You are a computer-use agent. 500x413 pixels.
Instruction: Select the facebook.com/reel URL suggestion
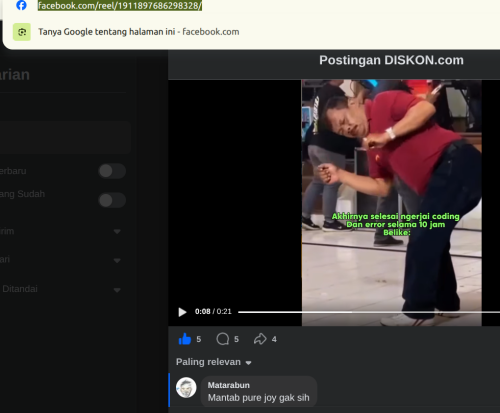coord(120,6)
